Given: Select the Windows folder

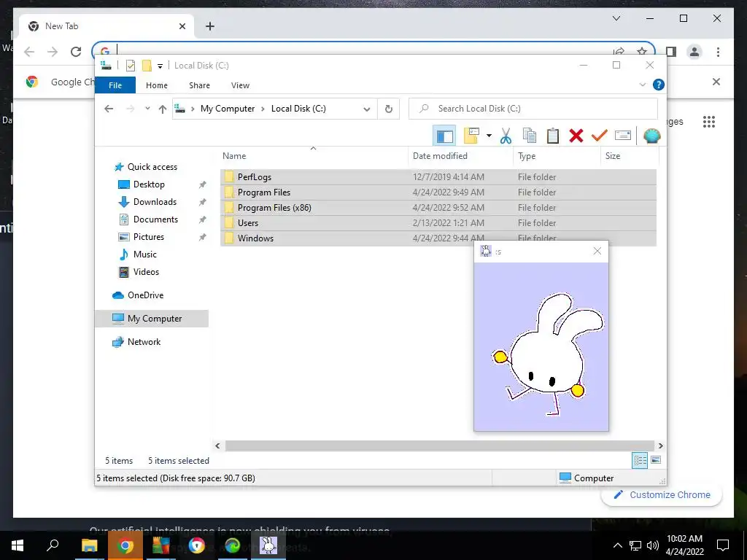Looking at the screenshot, I should click(438, 238).
